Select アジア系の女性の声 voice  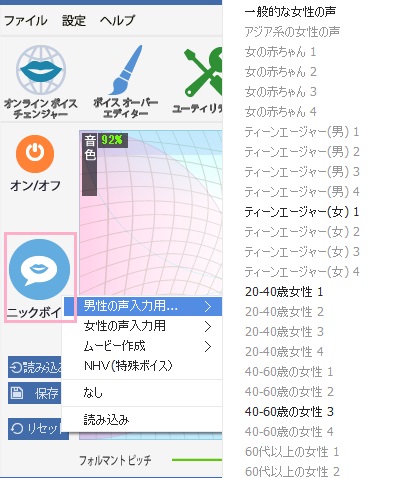pos(292,32)
